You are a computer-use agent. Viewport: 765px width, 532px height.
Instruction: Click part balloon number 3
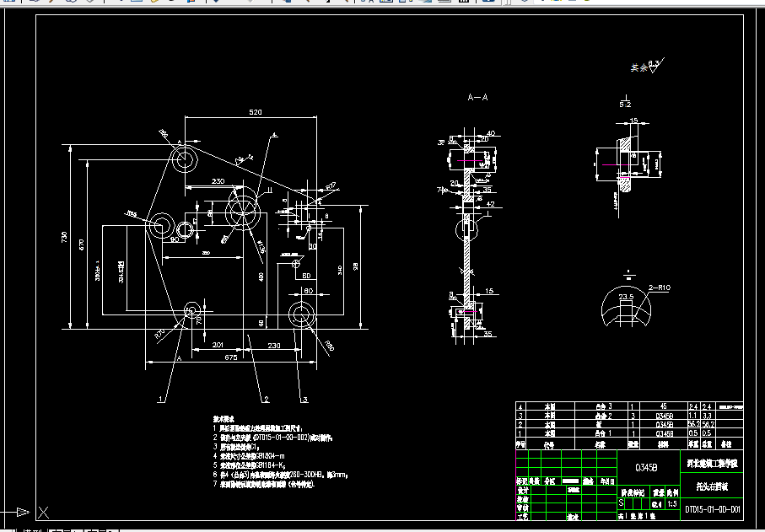click(304, 400)
